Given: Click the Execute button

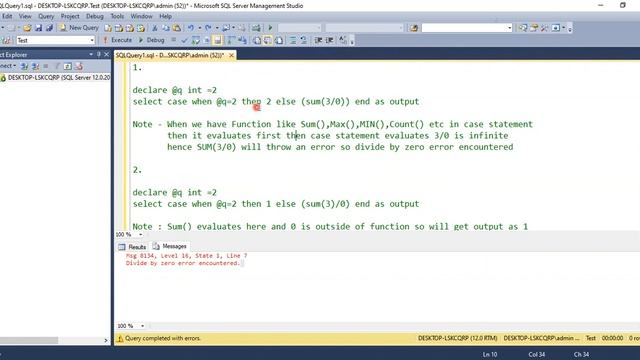Looking at the screenshot, I should click(x=117, y=40).
